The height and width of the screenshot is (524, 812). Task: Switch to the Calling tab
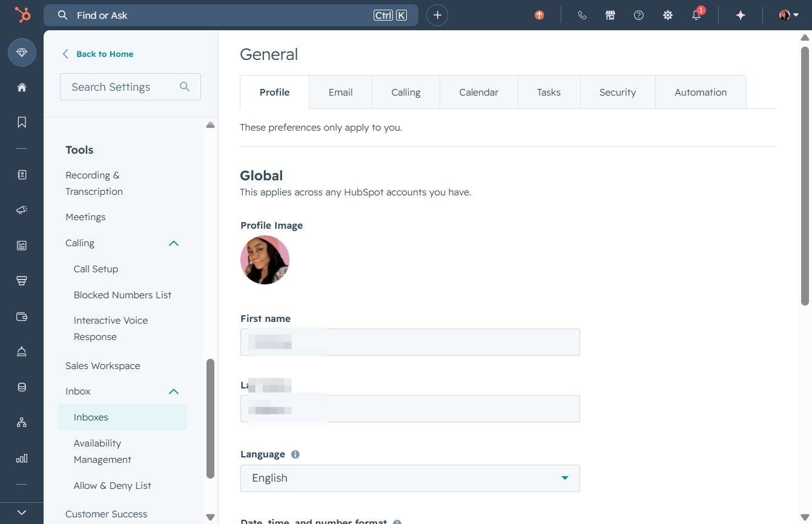(x=406, y=92)
